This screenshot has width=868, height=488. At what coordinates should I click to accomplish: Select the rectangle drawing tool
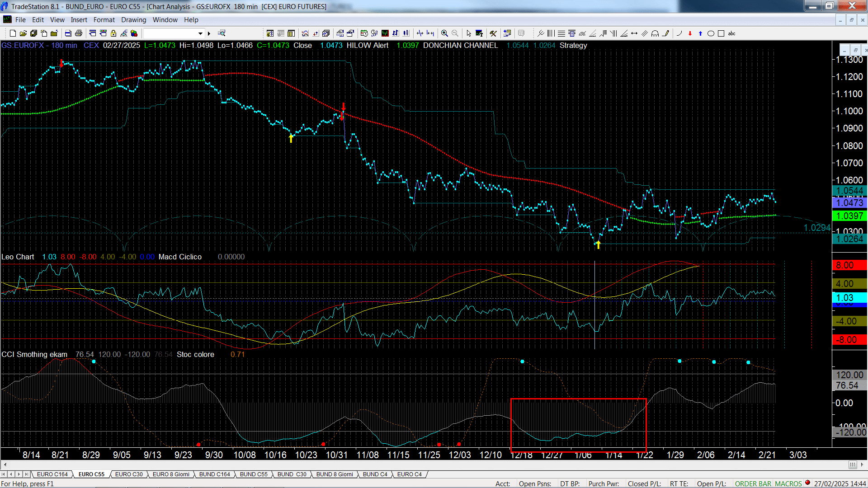(x=721, y=33)
